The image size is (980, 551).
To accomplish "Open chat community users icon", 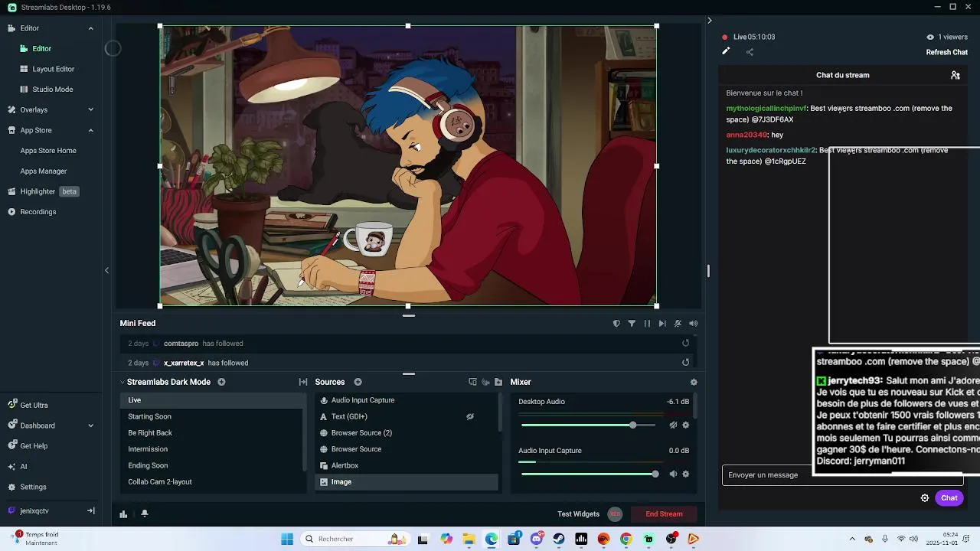I will (955, 75).
